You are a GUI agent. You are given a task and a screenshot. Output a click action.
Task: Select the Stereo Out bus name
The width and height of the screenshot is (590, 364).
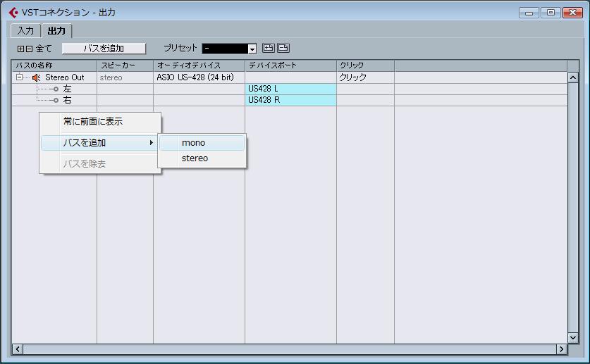coord(64,77)
